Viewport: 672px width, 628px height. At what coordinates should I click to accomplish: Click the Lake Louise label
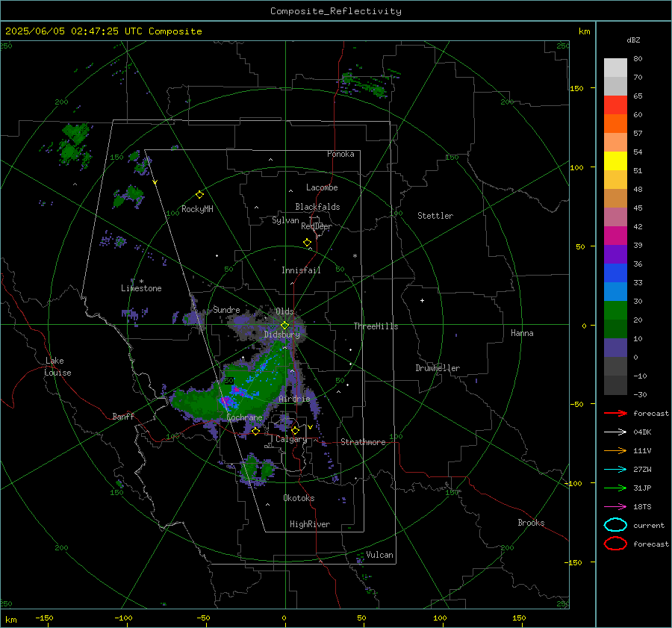(57, 367)
